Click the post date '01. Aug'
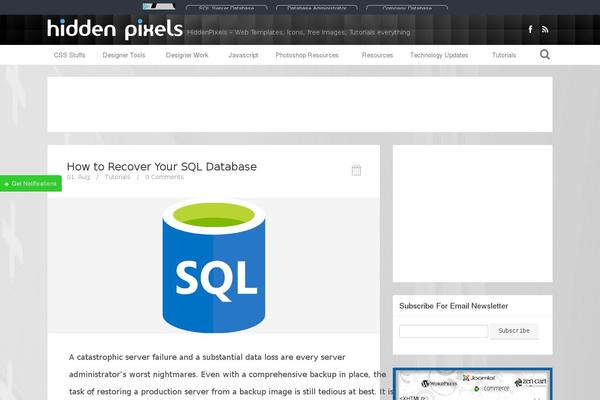The height and width of the screenshot is (400, 600). (x=78, y=177)
